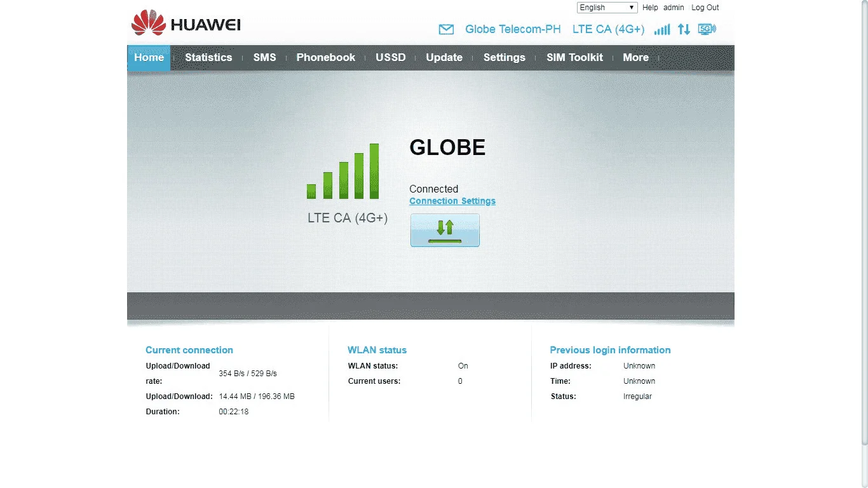
Task: Open the SIM Toolkit tab
Action: point(574,57)
